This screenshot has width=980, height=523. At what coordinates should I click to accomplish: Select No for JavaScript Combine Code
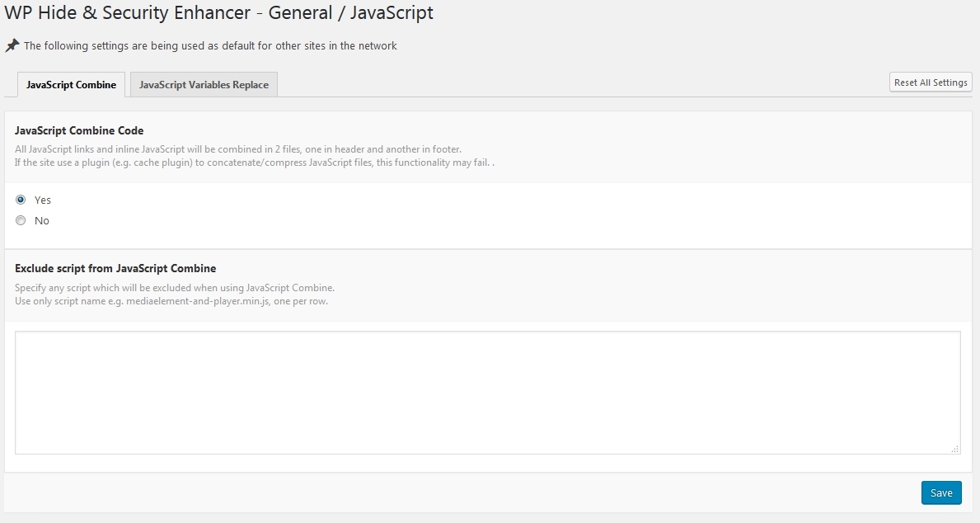pos(21,220)
